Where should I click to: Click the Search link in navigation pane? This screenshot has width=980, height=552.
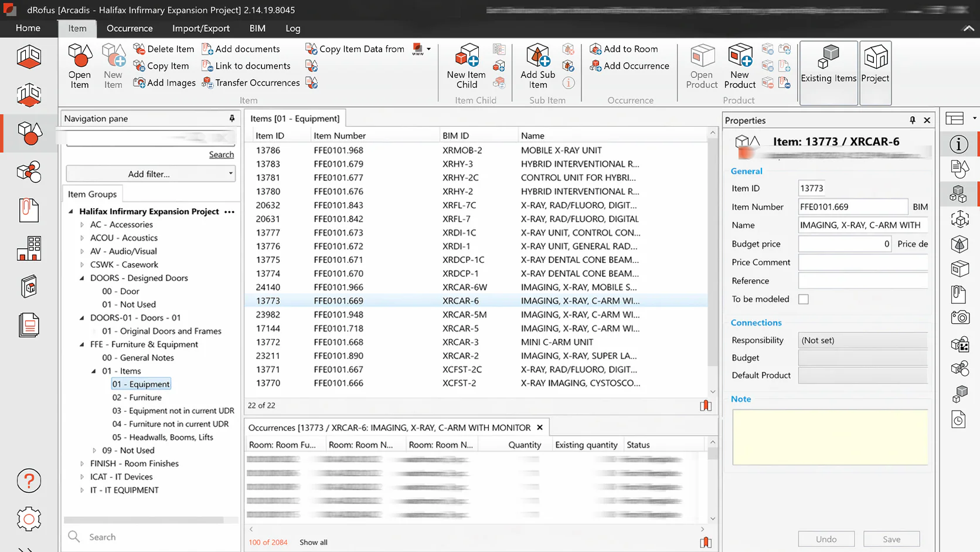[221, 154]
